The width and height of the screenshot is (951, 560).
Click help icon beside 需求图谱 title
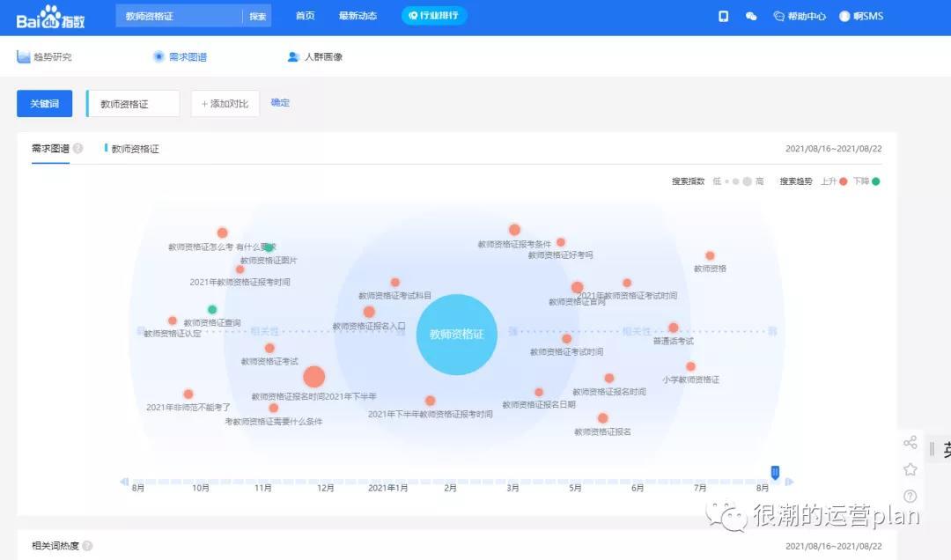78,149
